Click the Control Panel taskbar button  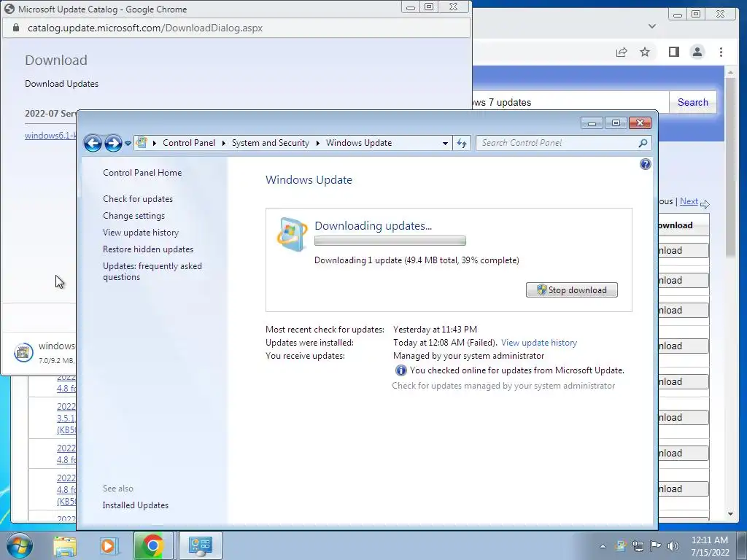pyautogui.click(x=200, y=545)
